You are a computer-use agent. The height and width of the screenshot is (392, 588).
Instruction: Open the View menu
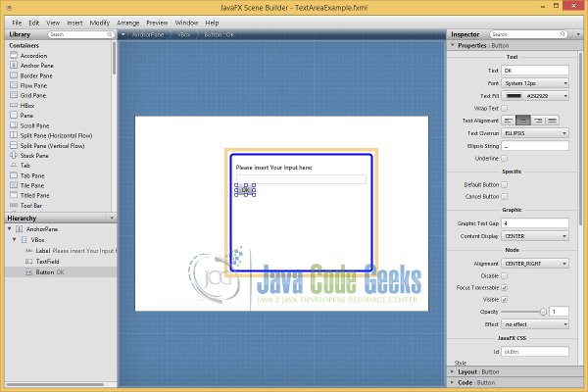pyautogui.click(x=53, y=23)
